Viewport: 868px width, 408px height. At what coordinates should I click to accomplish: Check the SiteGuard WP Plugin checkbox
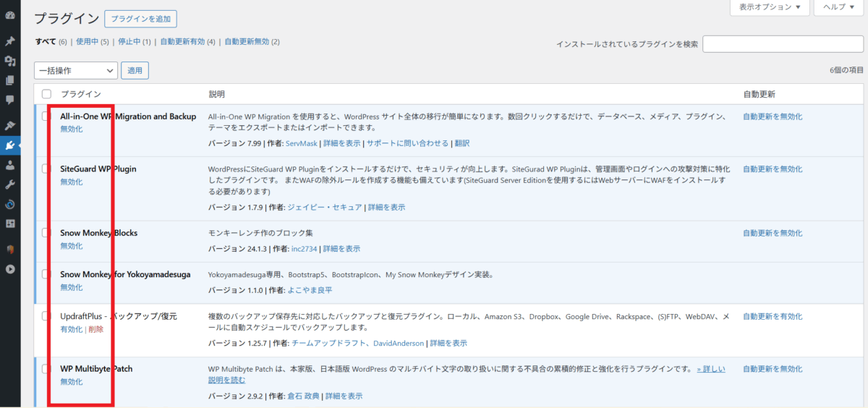(46, 169)
